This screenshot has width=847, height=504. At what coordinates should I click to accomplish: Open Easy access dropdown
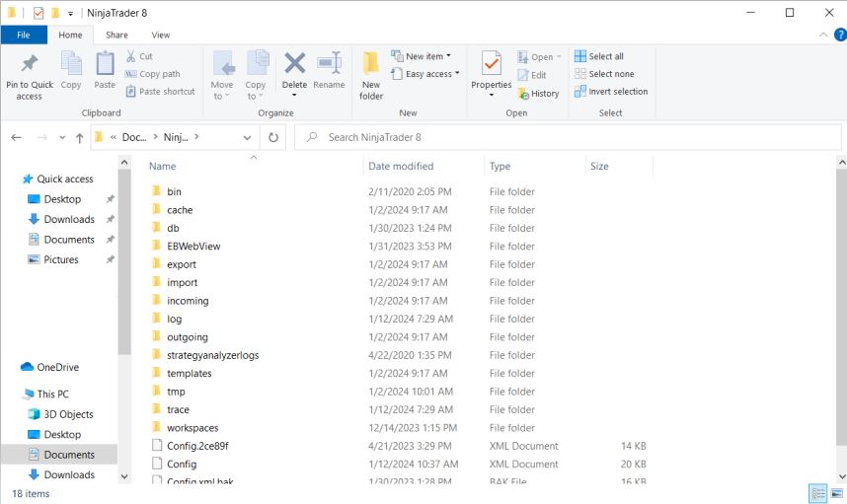[x=425, y=74]
